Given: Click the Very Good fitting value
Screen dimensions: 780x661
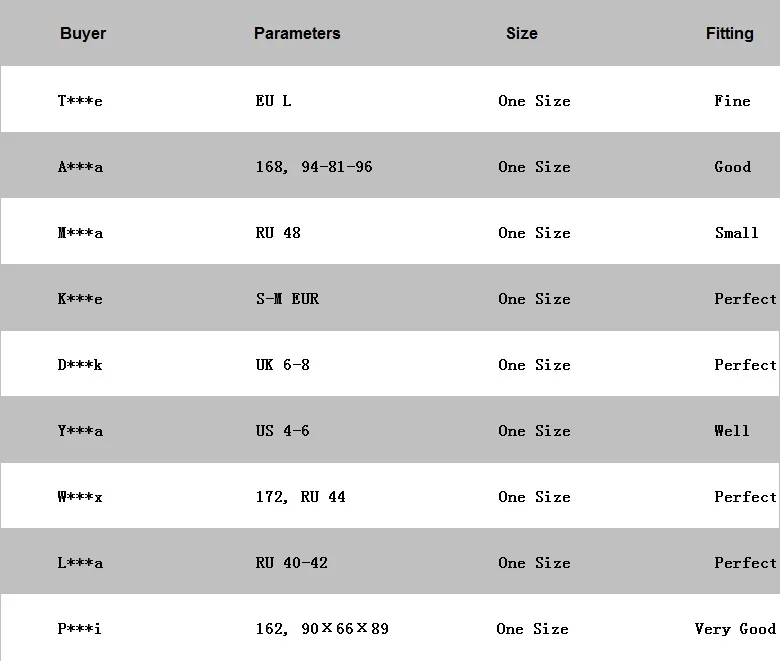Looking at the screenshot, I should [x=735, y=629].
